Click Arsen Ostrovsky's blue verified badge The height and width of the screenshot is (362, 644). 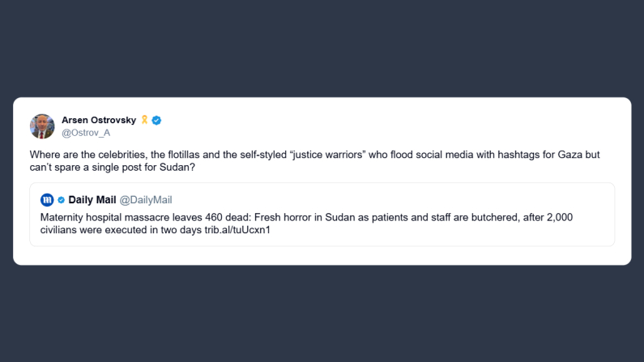click(x=156, y=120)
